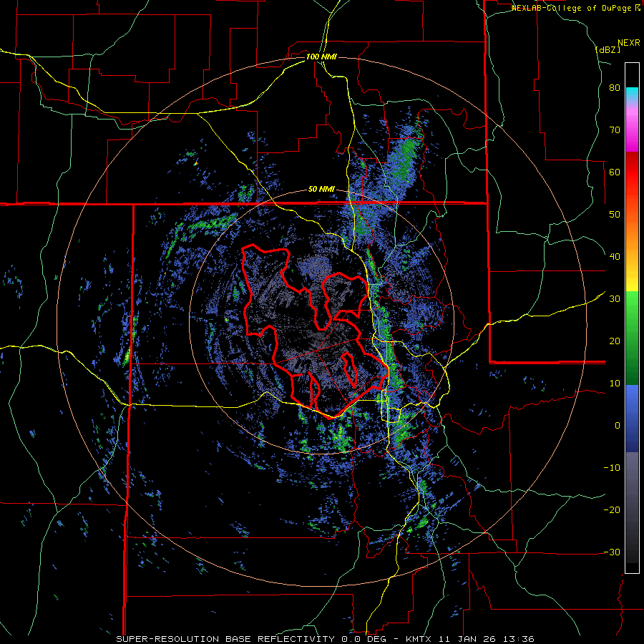644x644 pixels.
Task: Select the 80 dBZ tick label
Action: [x=615, y=88]
